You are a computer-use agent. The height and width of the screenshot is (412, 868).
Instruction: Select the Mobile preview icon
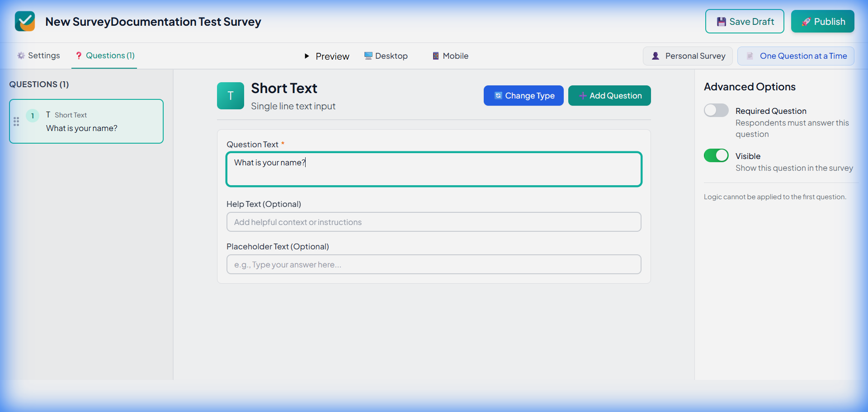pyautogui.click(x=435, y=56)
